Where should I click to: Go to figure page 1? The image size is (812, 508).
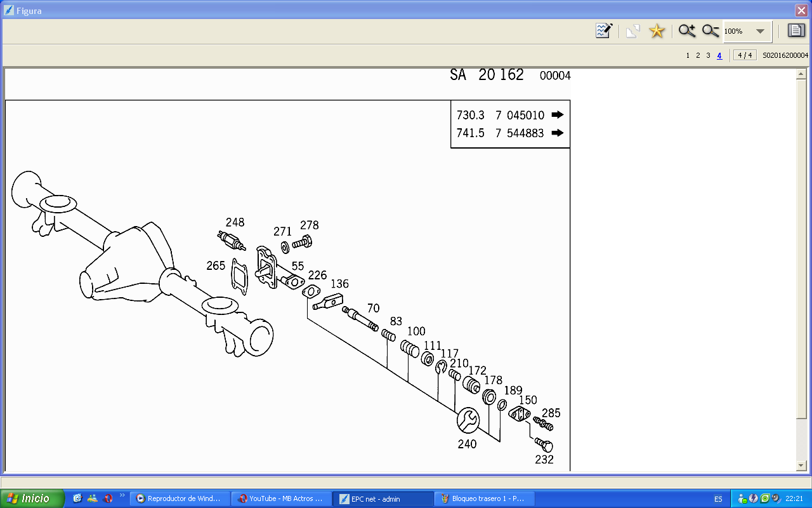click(x=688, y=55)
